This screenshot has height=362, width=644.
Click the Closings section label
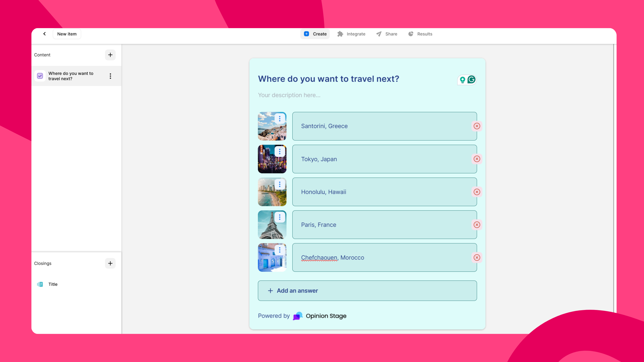43,263
